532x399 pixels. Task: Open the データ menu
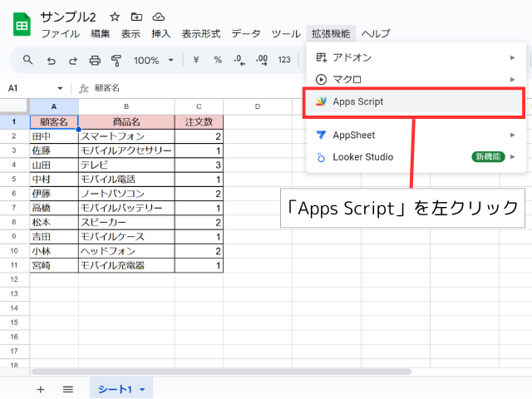pos(246,33)
